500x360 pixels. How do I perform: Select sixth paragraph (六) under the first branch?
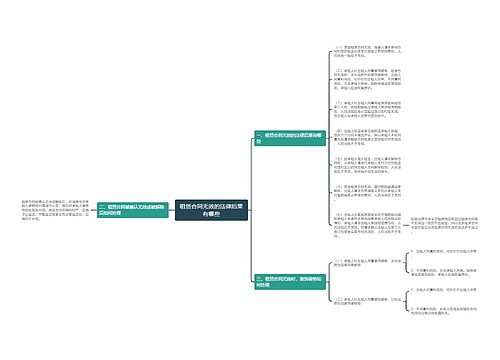(368, 193)
